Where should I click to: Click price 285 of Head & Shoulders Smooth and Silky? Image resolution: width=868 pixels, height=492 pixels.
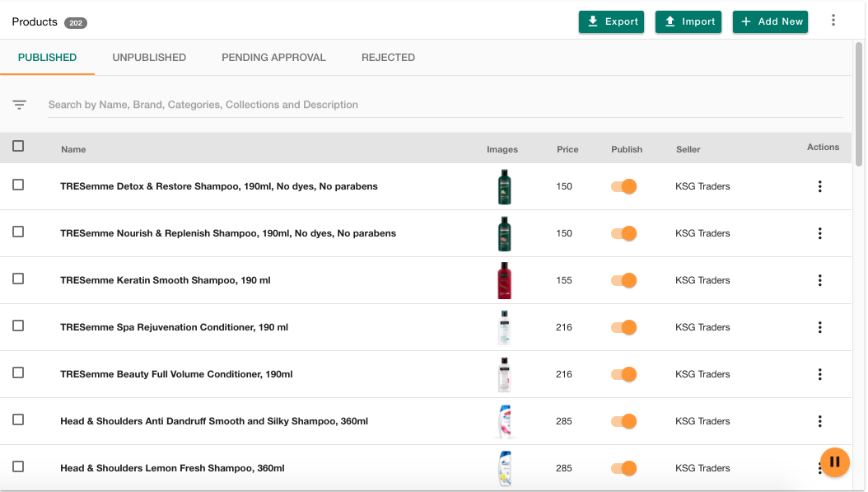point(563,421)
